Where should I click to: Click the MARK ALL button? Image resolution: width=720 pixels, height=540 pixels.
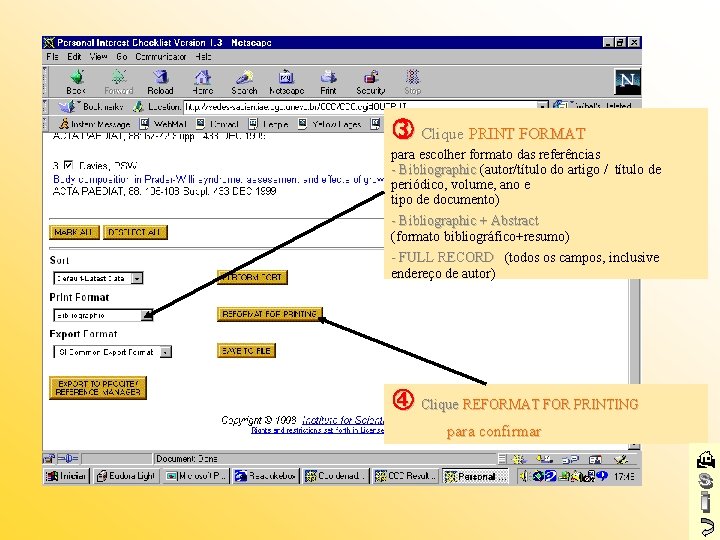click(x=74, y=232)
